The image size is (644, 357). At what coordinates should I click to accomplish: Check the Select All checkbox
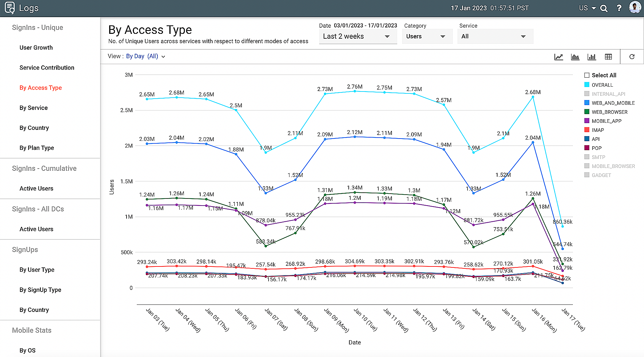(587, 75)
